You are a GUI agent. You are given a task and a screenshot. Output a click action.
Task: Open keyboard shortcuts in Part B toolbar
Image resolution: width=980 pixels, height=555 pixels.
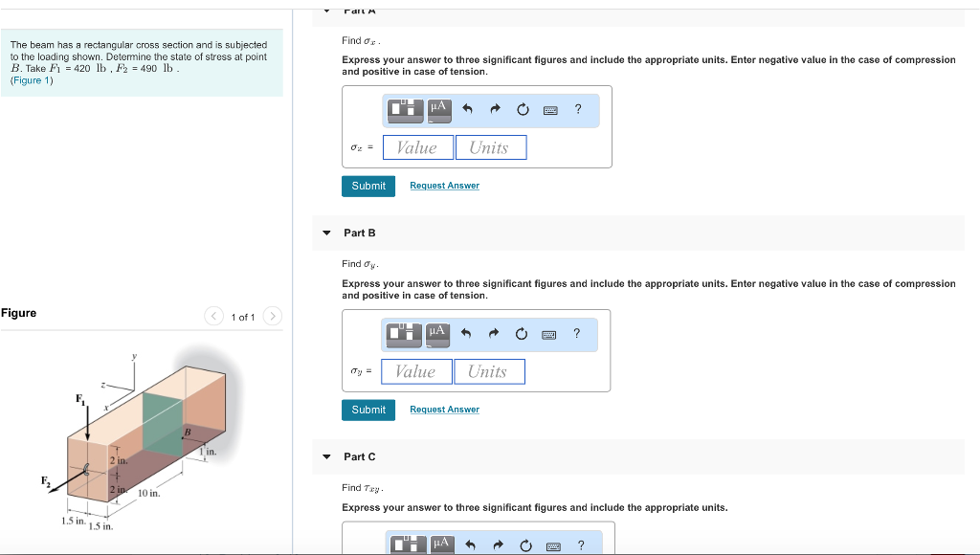point(548,334)
